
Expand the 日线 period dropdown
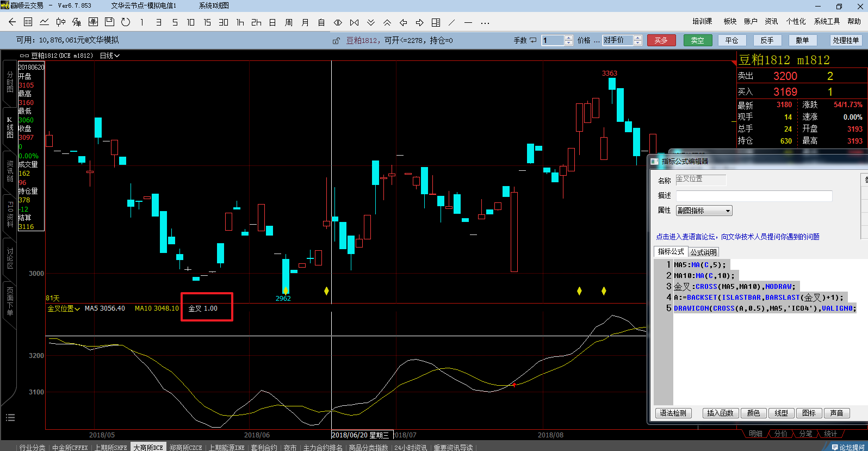pyautogui.click(x=110, y=55)
